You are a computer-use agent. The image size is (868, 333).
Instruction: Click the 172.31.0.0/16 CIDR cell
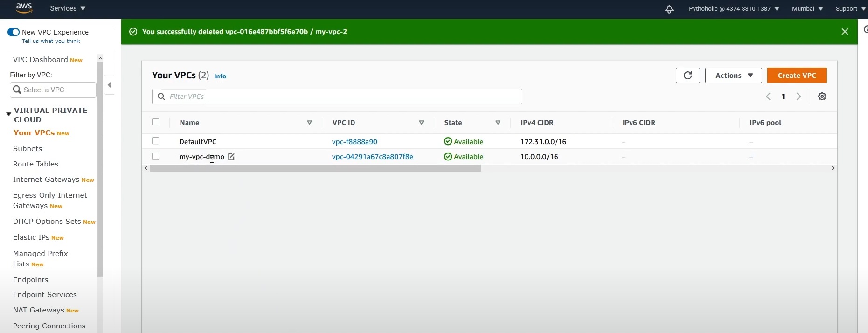tap(543, 142)
